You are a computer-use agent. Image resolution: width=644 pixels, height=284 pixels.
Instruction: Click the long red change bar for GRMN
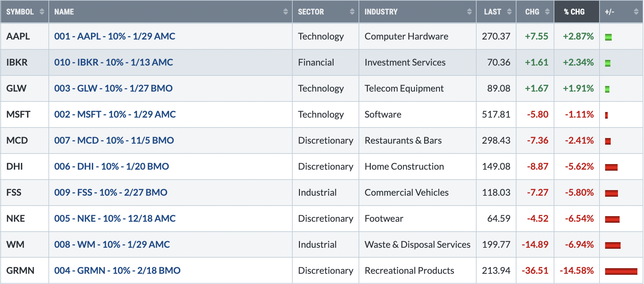621,271
